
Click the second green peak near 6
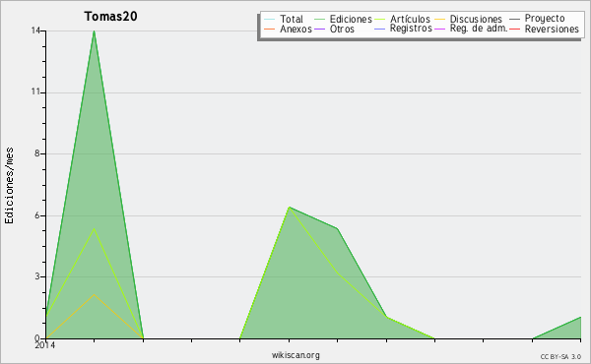pyautogui.click(x=289, y=207)
